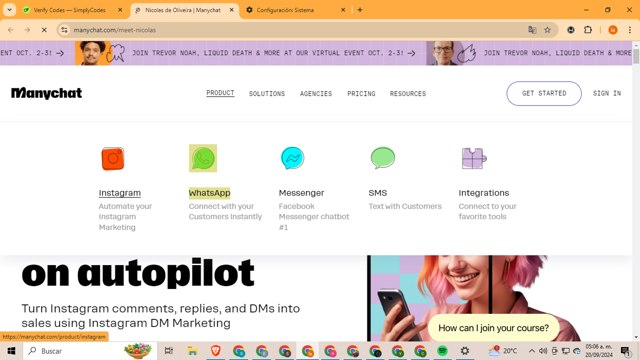This screenshot has height=360, width=640.
Task: Click the 'How can I join your course?' bubble
Action: pyautogui.click(x=493, y=328)
